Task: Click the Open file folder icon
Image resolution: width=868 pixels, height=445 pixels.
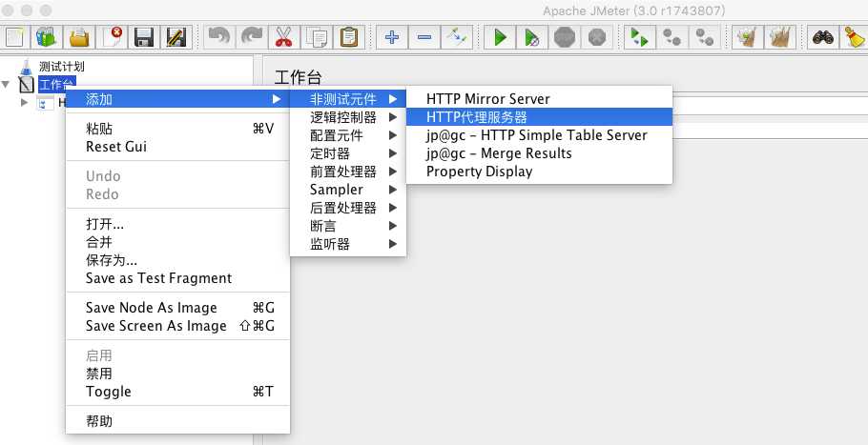Action: (x=79, y=37)
